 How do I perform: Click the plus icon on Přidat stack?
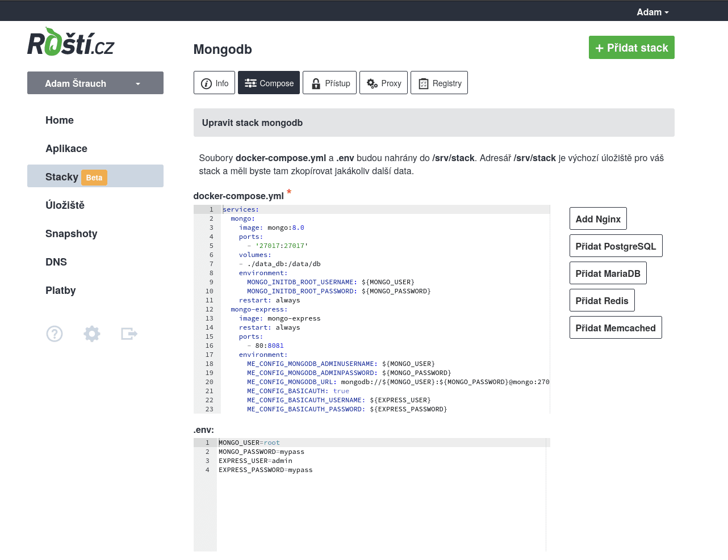coord(599,48)
